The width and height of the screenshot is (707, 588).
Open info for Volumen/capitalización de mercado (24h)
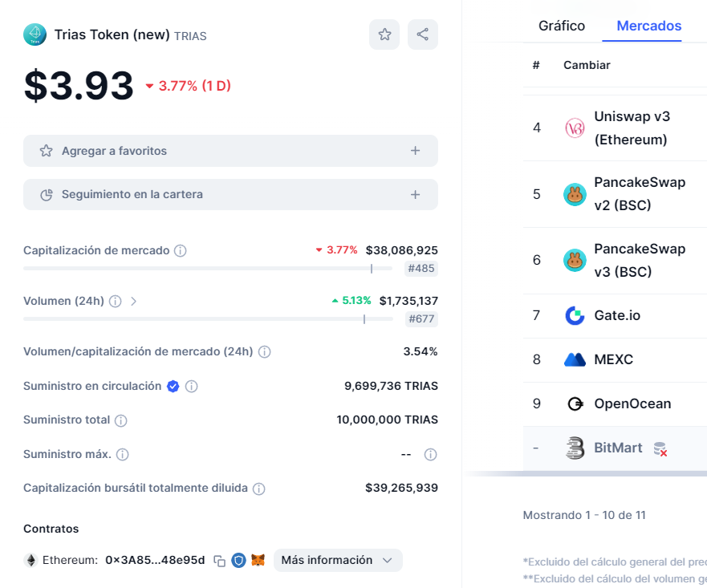coord(265,352)
